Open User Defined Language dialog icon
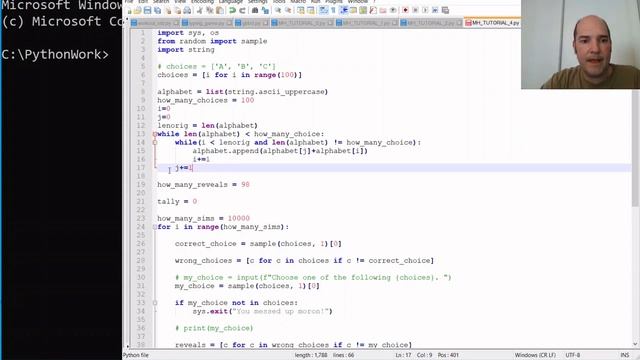640x360 pixels. pos(353,10)
